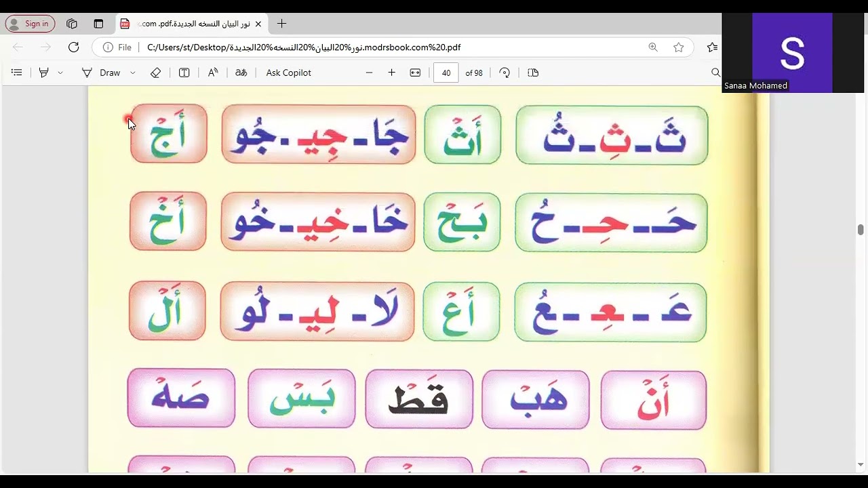Switch the page view layout
Viewport: 868px width, 488px height.
(533, 73)
